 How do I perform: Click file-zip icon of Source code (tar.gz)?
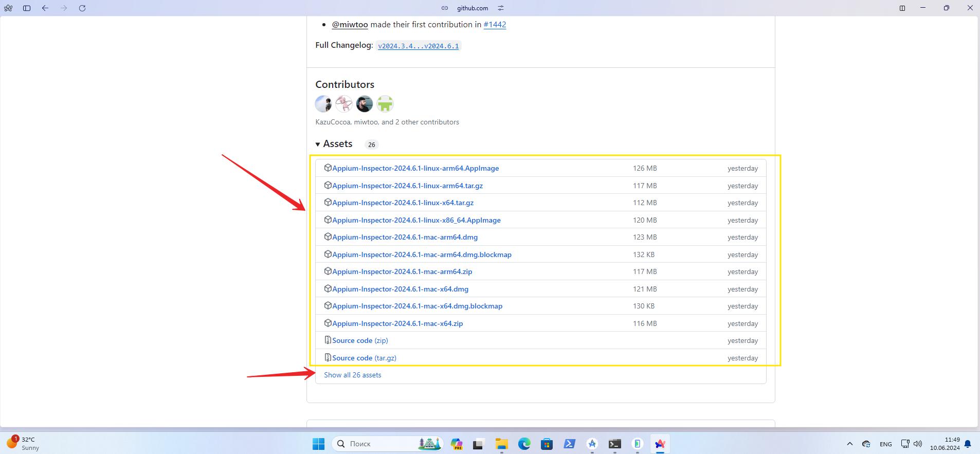click(328, 357)
